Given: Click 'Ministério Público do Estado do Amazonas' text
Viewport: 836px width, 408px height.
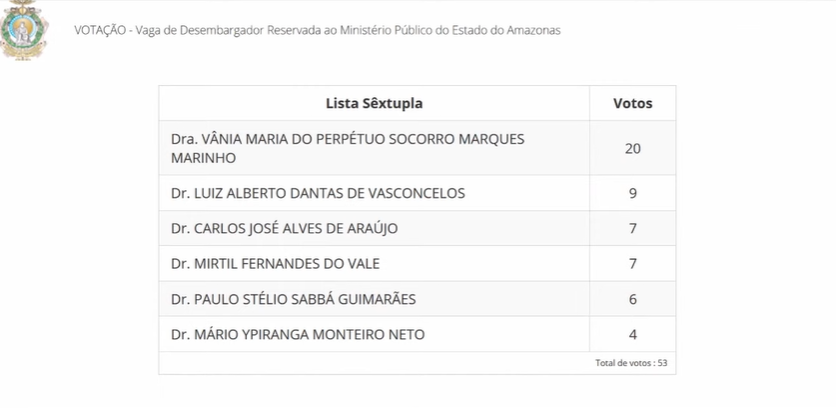Looking at the screenshot, I should (x=448, y=30).
